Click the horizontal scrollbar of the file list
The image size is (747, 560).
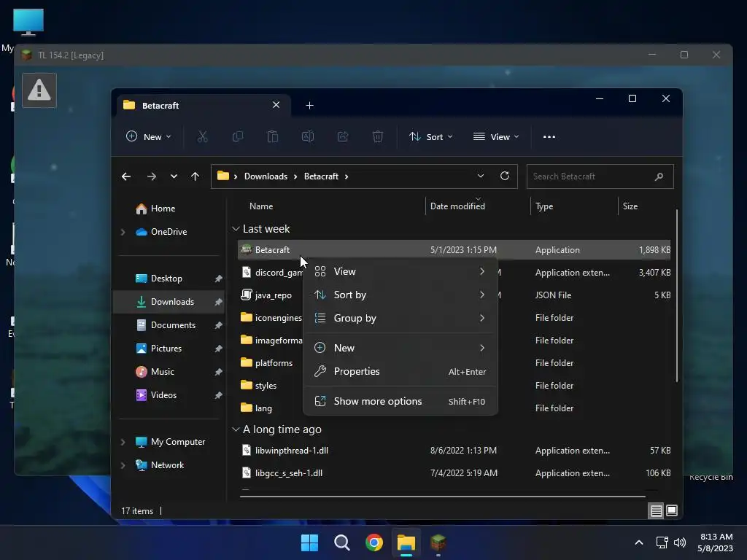(x=443, y=496)
